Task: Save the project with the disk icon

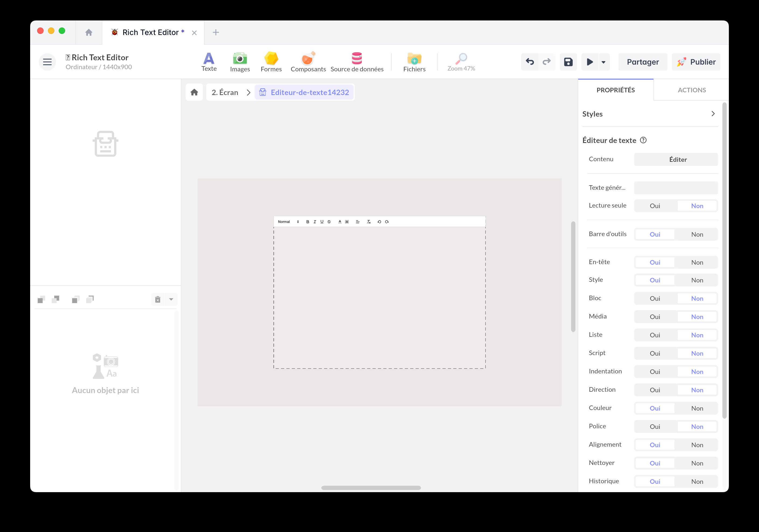Action: [x=568, y=62]
